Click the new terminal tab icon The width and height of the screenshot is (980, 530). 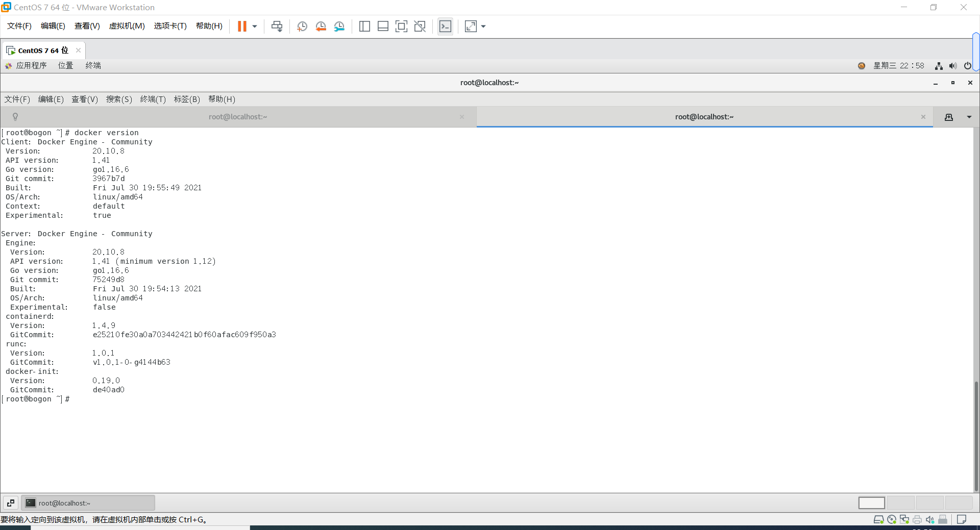(949, 117)
